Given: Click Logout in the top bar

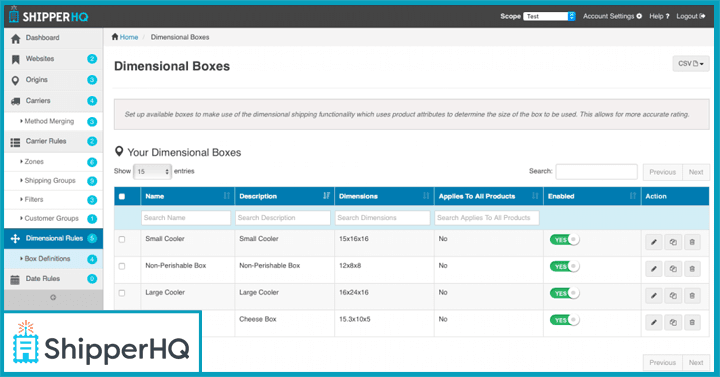Looking at the screenshot, I should point(691,16).
